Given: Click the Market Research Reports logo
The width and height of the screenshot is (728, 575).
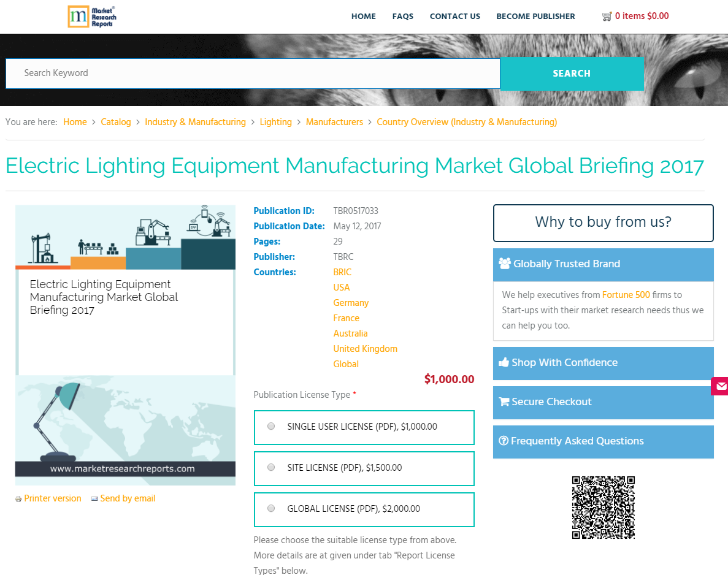Looking at the screenshot, I should 91,17.
